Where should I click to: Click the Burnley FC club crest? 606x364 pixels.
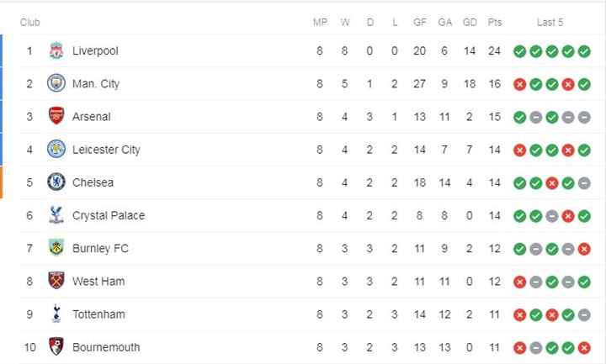click(56, 248)
